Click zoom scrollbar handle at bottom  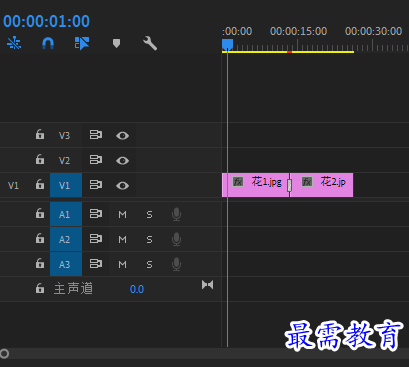(4, 354)
